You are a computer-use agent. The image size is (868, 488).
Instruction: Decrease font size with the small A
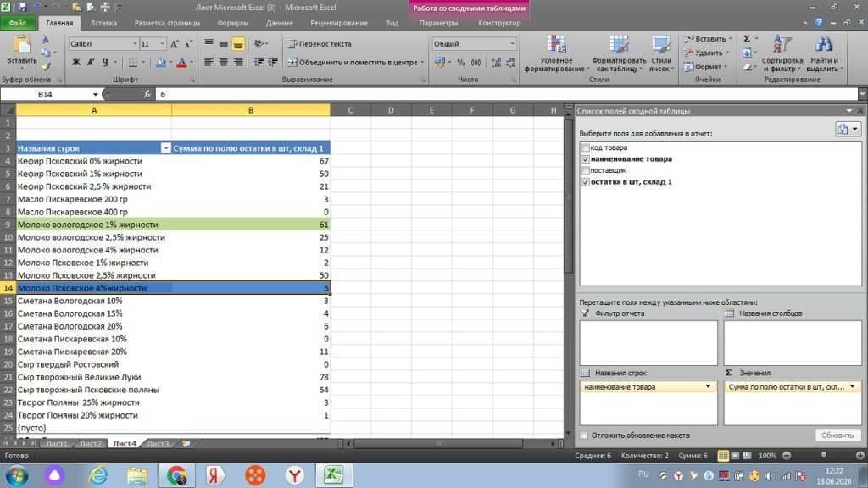(x=188, y=44)
